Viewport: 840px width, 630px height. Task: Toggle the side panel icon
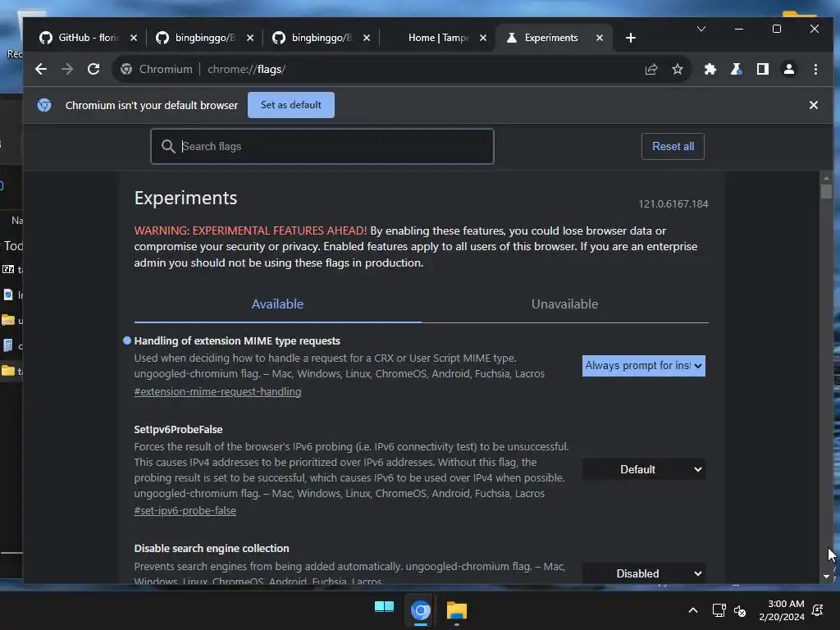763,69
